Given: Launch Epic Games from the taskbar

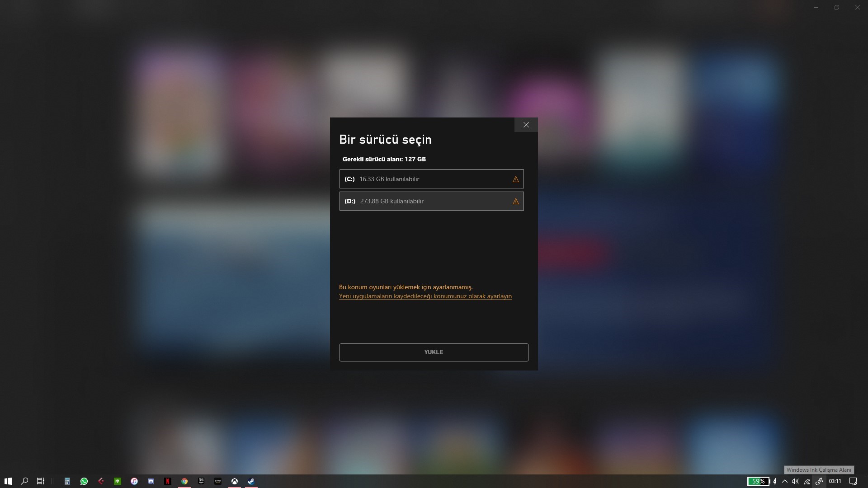Looking at the screenshot, I should tap(201, 481).
